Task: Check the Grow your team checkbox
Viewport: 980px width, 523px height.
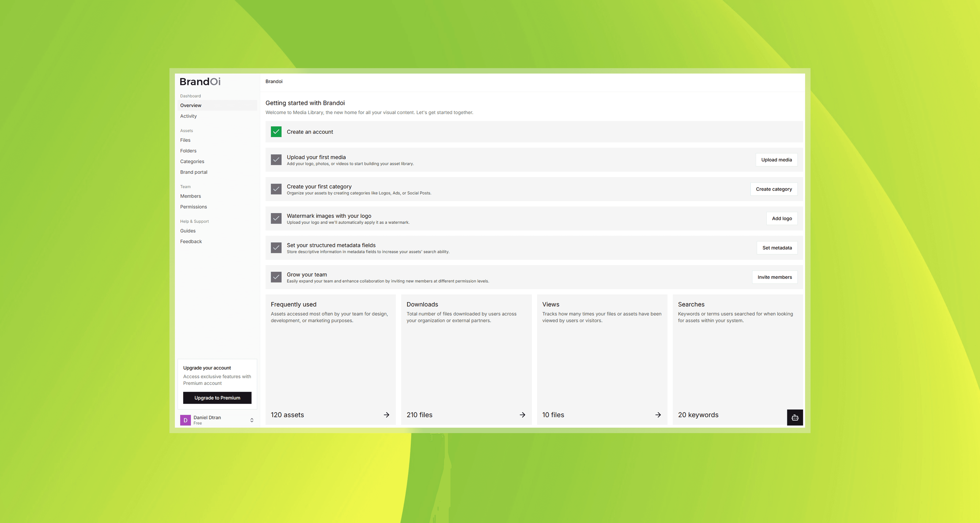Action: (276, 277)
